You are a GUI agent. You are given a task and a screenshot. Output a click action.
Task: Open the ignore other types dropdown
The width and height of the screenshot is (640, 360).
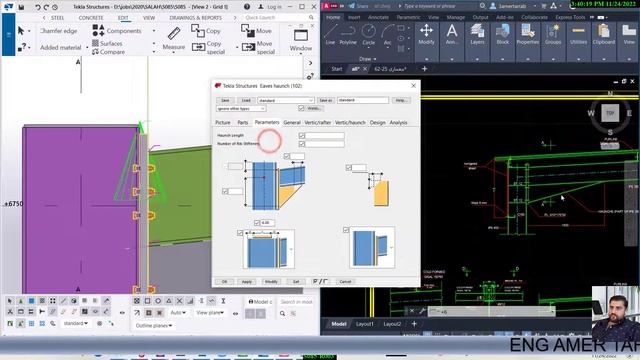pyautogui.click(x=241, y=109)
